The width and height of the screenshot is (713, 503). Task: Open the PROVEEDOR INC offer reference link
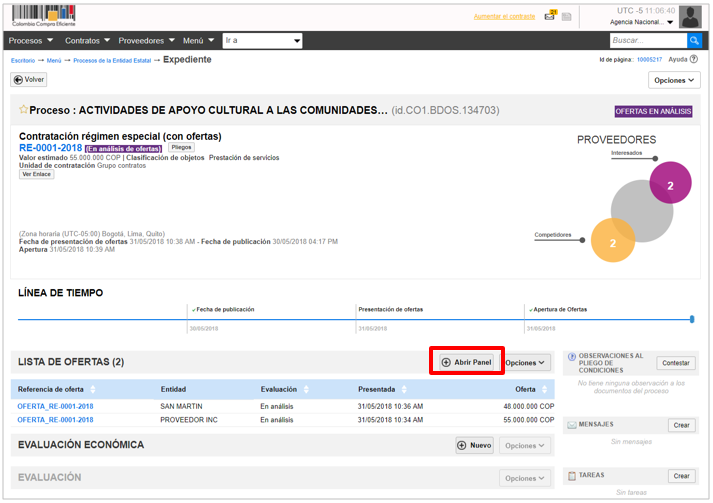(55, 420)
